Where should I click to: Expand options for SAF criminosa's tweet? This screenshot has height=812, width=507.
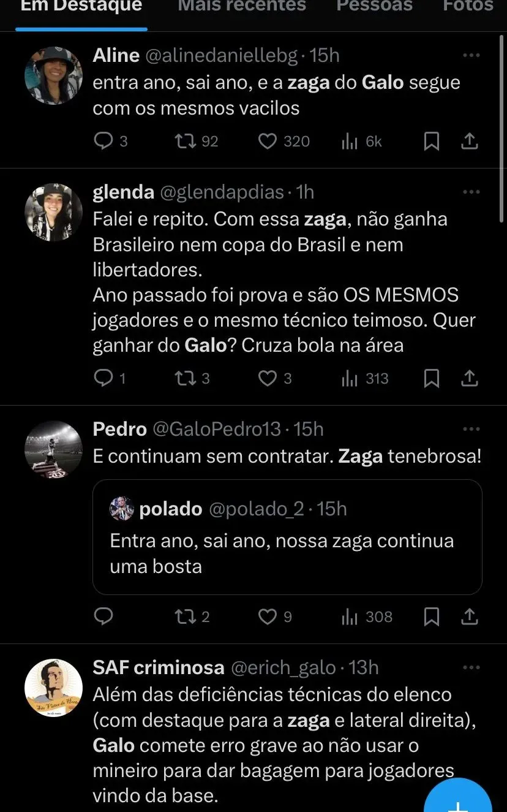pos(471,667)
